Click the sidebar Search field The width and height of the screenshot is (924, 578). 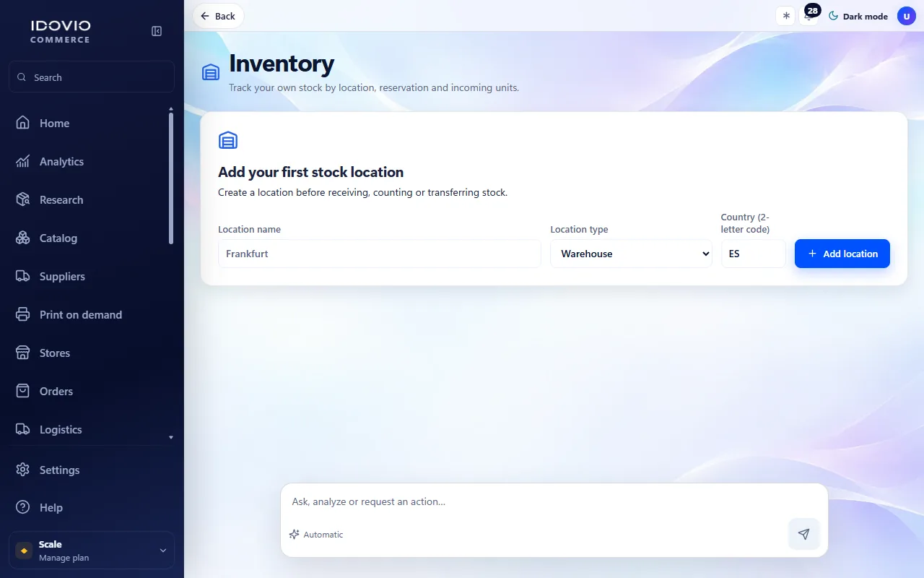click(92, 77)
